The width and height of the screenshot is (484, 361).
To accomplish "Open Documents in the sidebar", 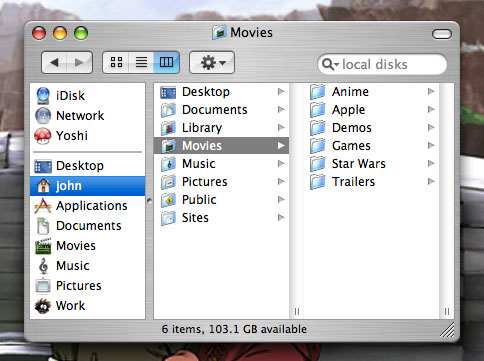I will click(x=87, y=226).
